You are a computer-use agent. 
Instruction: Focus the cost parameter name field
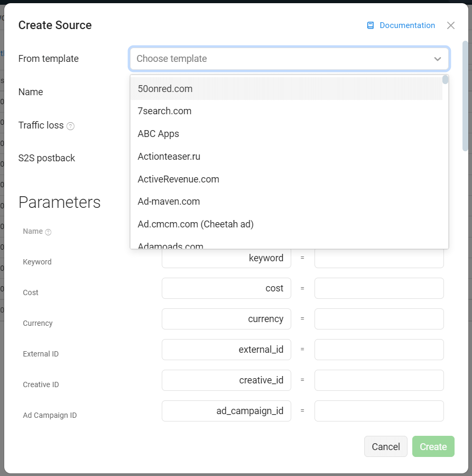(x=226, y=288)
